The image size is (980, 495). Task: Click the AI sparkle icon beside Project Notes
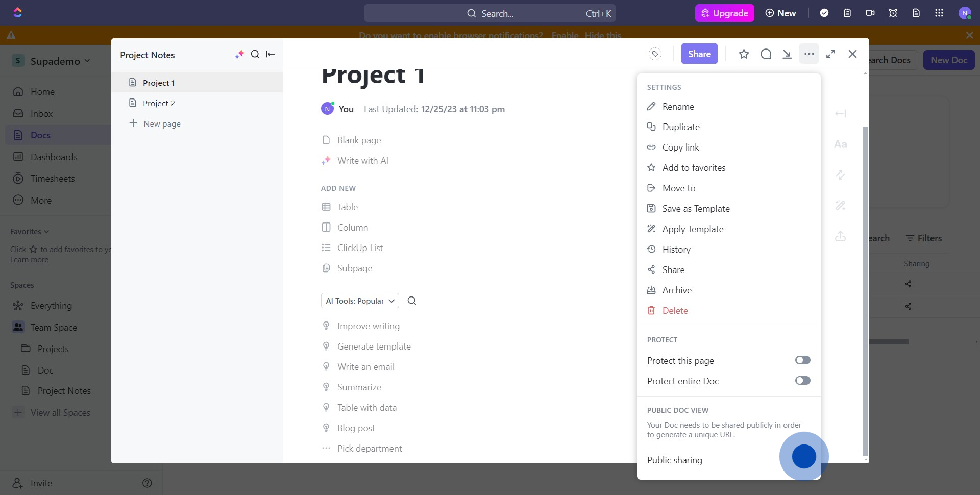[239, 54]
